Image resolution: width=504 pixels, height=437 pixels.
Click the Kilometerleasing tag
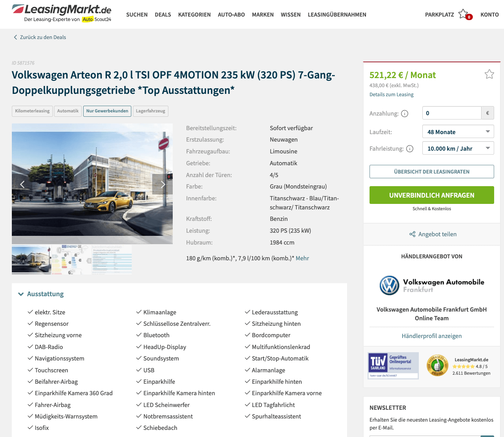(x=32, y=111)
